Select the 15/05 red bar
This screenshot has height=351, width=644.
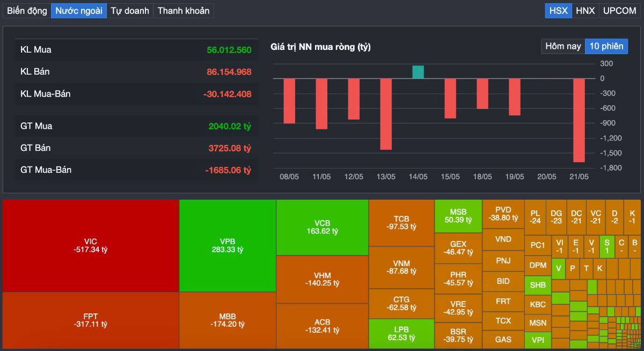[x=450, y=98]
